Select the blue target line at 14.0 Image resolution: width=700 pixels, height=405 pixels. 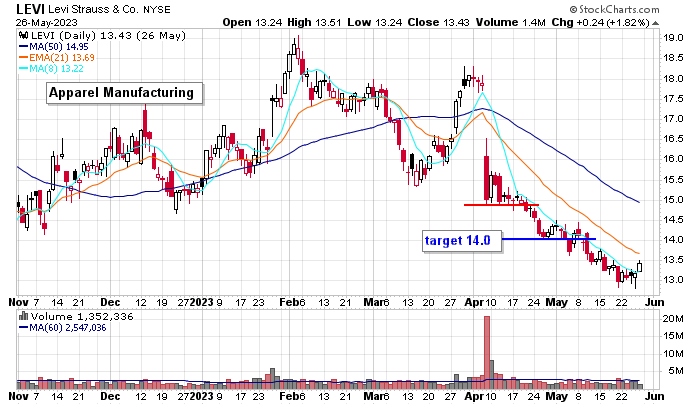pos(548,239)
